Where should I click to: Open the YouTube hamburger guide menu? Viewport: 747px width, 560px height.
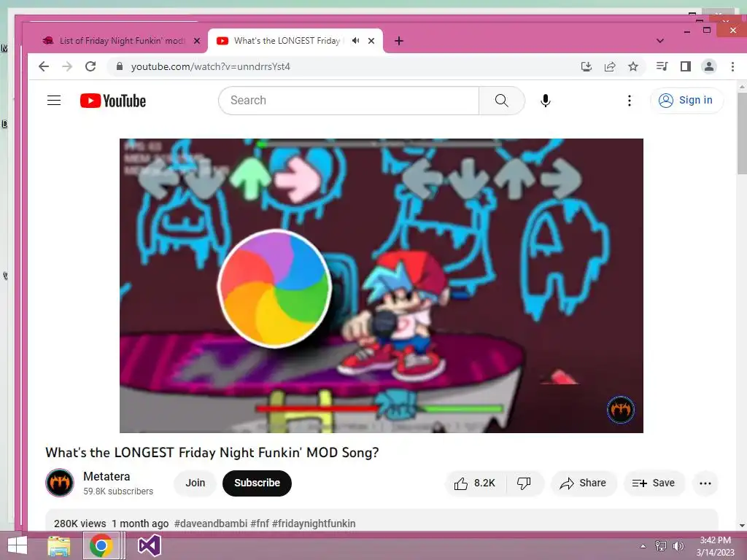(54, 101)
